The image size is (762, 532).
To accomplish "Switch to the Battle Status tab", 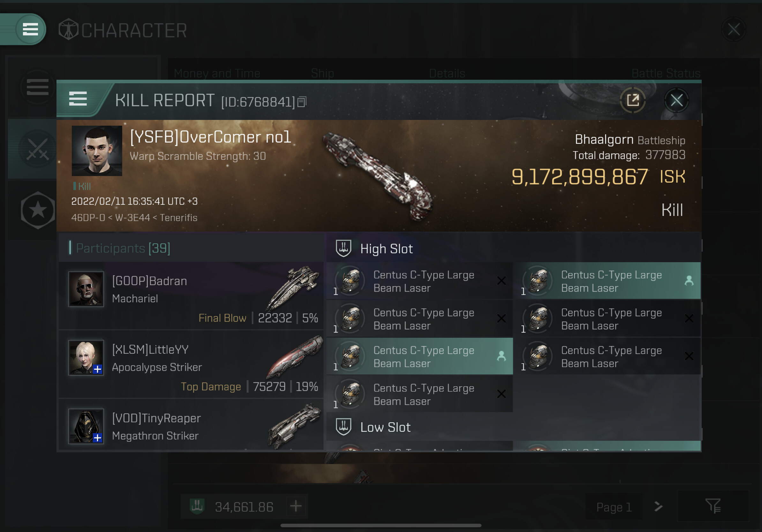I will pos(665,73).
